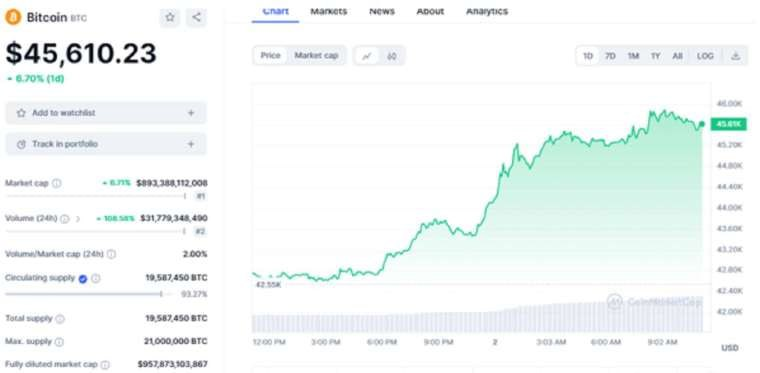This screenshot has width=760, height=373.
Task: Click the Bitcoin logo icon
Action: click(13, 17)
